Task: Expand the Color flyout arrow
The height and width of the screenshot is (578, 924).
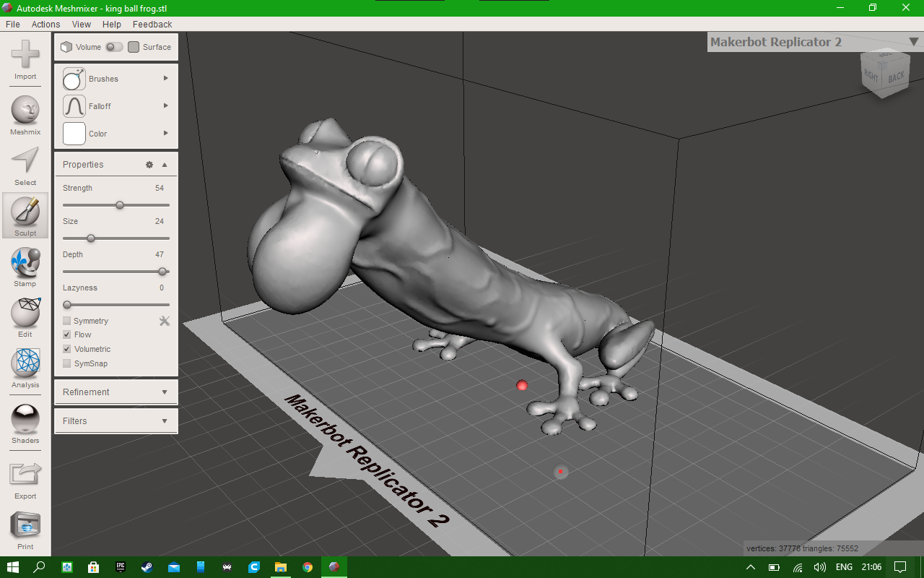Action: (x=166, y=133)
